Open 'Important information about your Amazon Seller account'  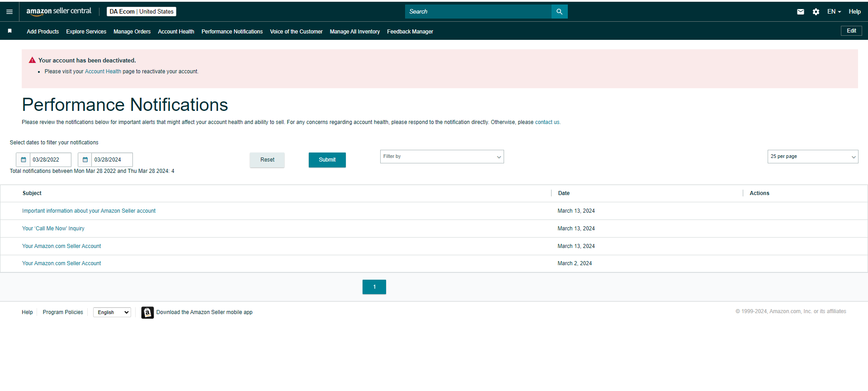(x=89, y=211)
